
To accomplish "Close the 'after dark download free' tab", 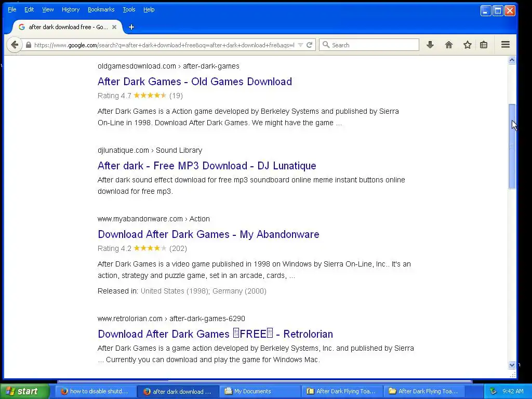I will coord(114,27).
